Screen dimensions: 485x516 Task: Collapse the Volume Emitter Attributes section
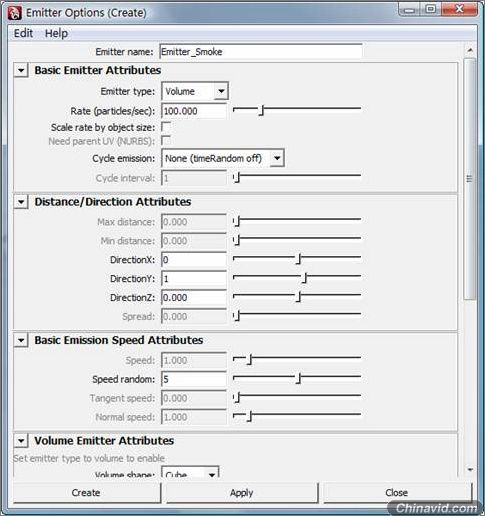pos(21,441)
